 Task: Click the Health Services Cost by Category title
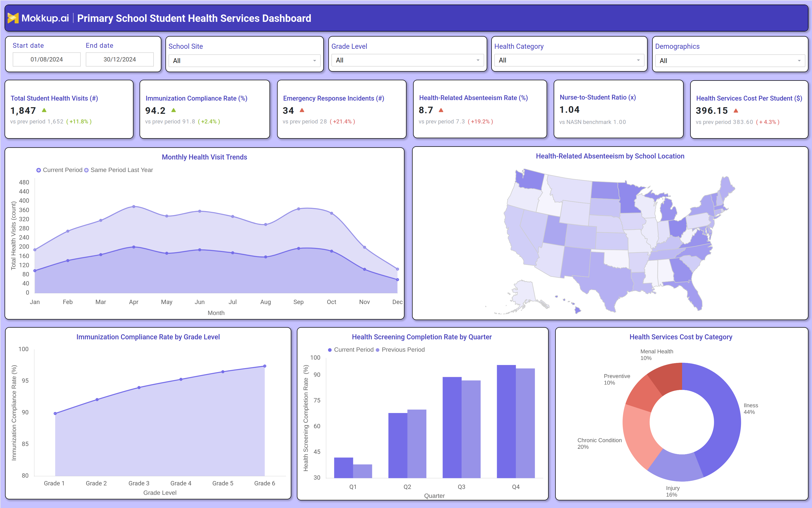(x=681, y=337)
